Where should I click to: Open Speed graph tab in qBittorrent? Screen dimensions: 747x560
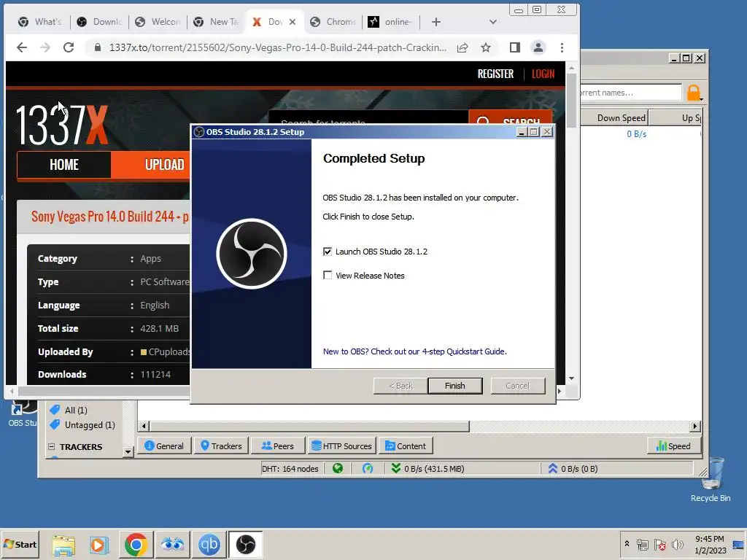click(673, 446)
